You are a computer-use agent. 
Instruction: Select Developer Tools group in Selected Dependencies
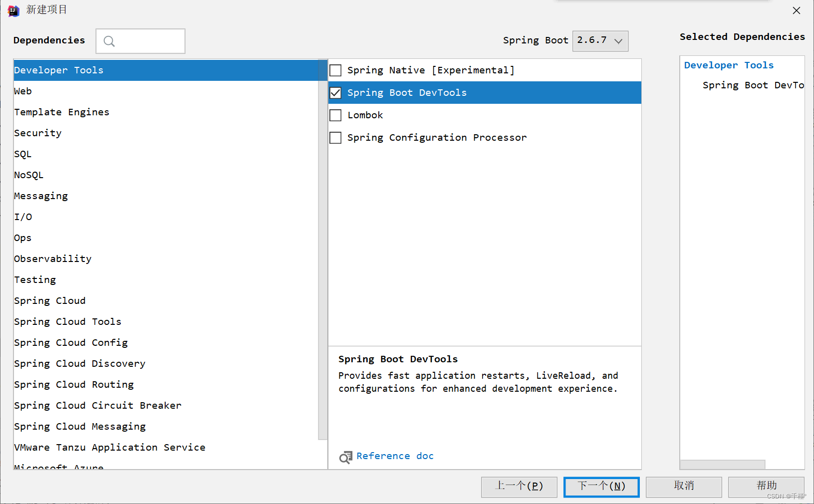point(729,65)
